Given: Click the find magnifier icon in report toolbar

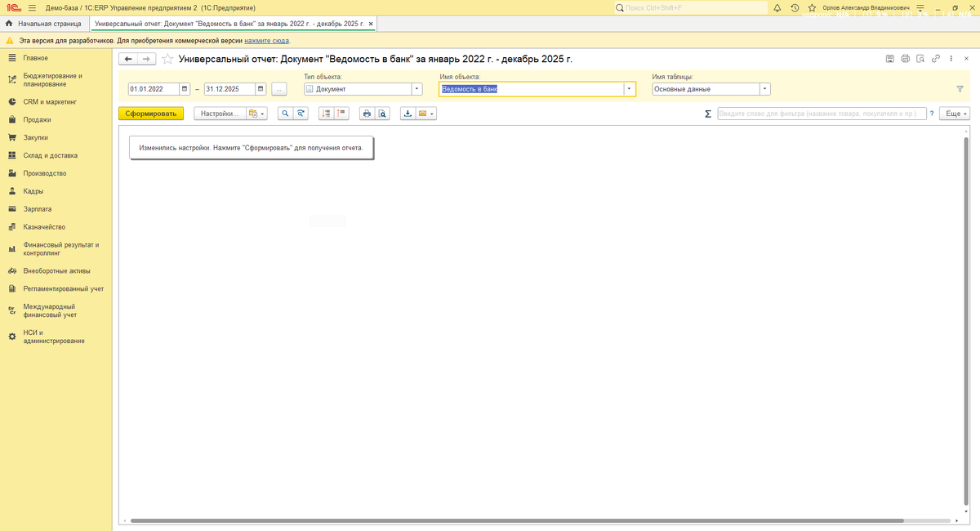Looking at the screenshot, I should tap(285, 114).
